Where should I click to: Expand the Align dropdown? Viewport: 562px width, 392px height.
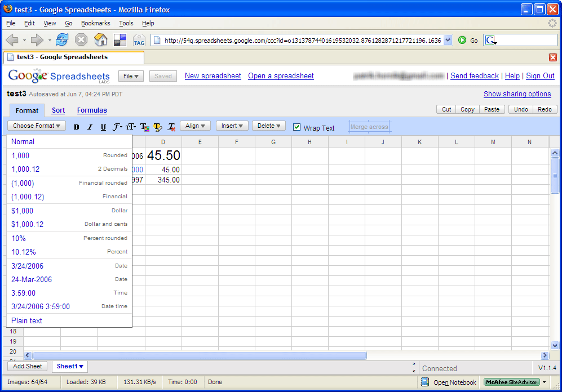tap(195, 126)
